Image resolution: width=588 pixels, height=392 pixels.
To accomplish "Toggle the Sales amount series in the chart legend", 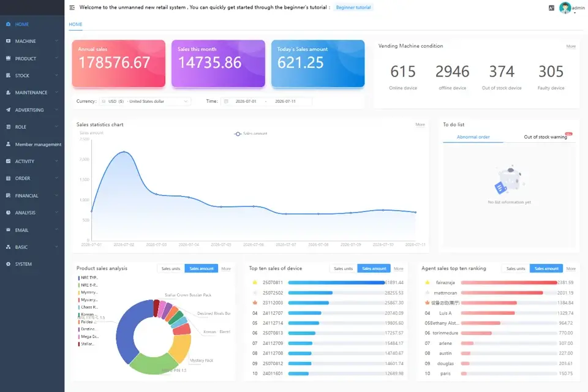I will click(x=251, y=134).
